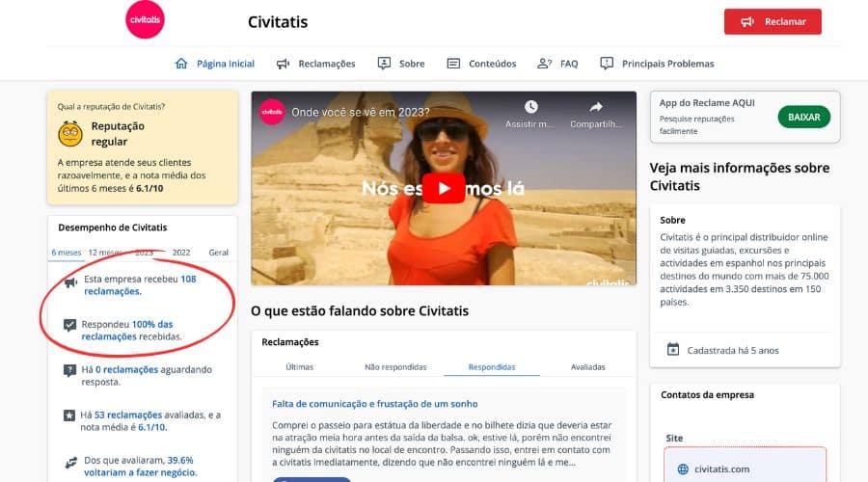868x482 pixels.
Task: Click the regular reputation face icon
Action: click(x=70, y=133)
